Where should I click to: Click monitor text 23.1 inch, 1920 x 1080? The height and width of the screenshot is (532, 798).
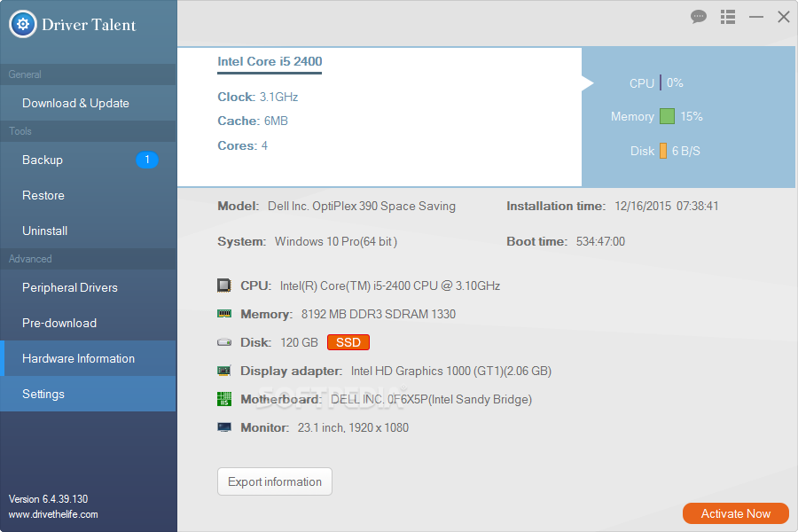pyautogui.click(x=353, y=427)
